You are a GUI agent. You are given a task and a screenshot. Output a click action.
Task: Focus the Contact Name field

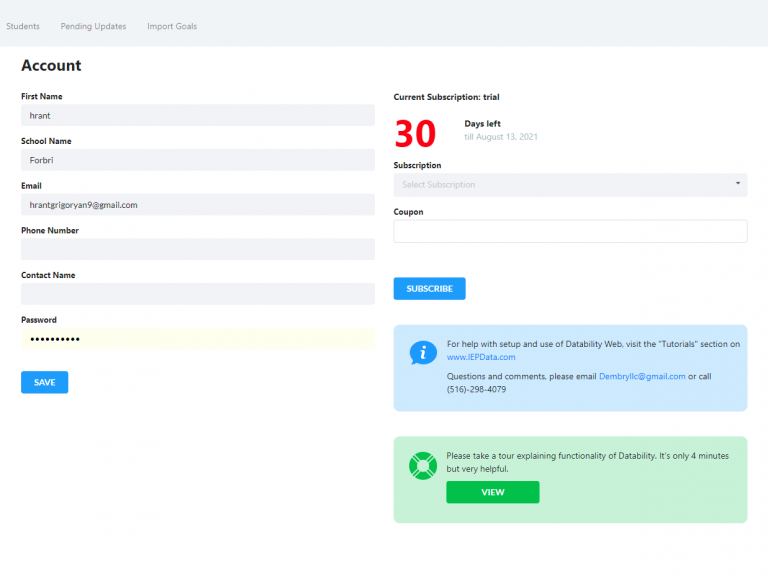coord(197,294)
